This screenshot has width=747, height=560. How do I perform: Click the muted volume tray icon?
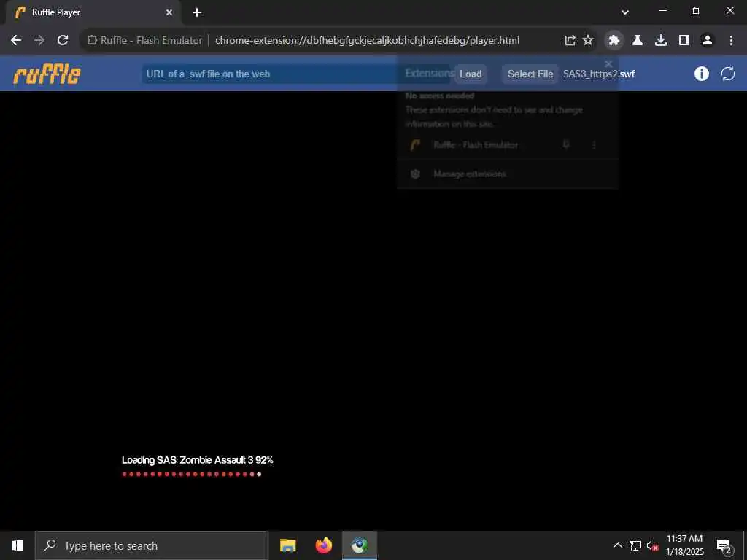(x=652, y=545)
